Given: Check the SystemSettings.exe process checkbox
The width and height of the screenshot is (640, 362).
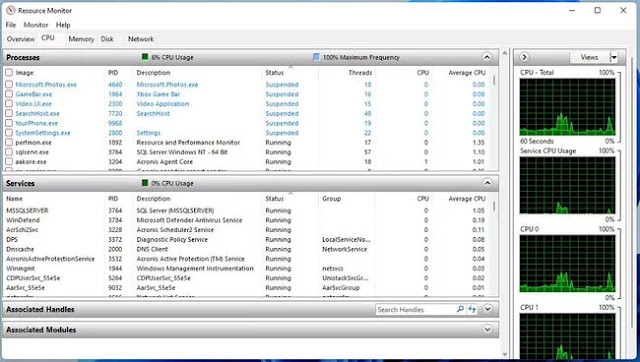Looking at the screenshot, I should coord(9,133).
